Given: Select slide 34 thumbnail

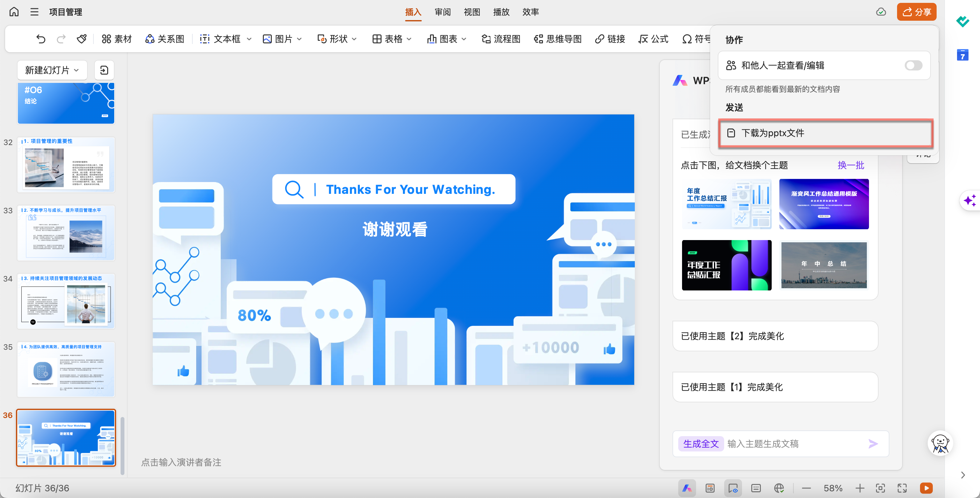Looking at the screenshot, I should point(66,301).
